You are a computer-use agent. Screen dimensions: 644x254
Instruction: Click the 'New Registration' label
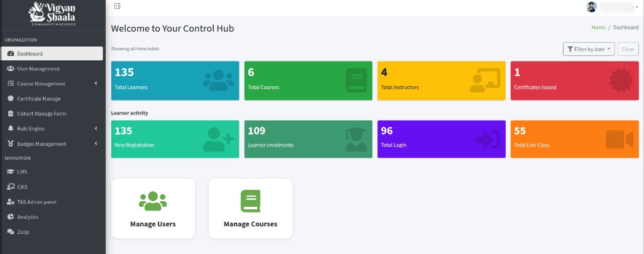pos(135,145)
